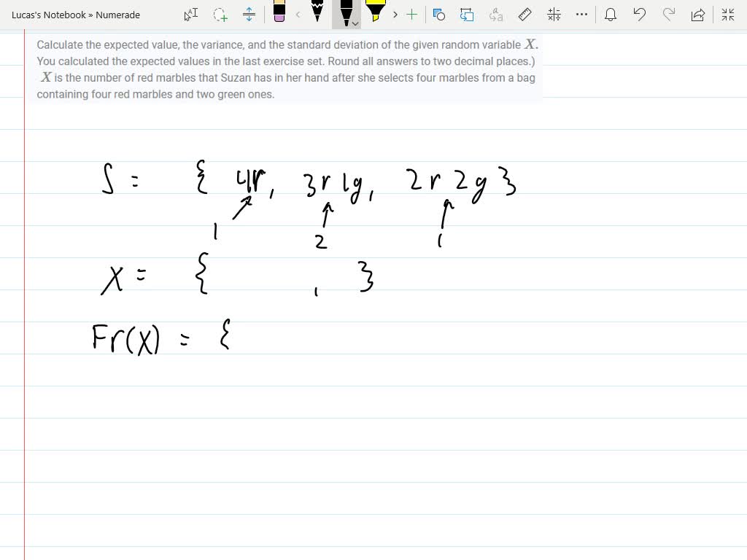Activate the Lasso selection tool
Image resolution: width=747 pixels, height=560 pixels.
coord(217,15)
